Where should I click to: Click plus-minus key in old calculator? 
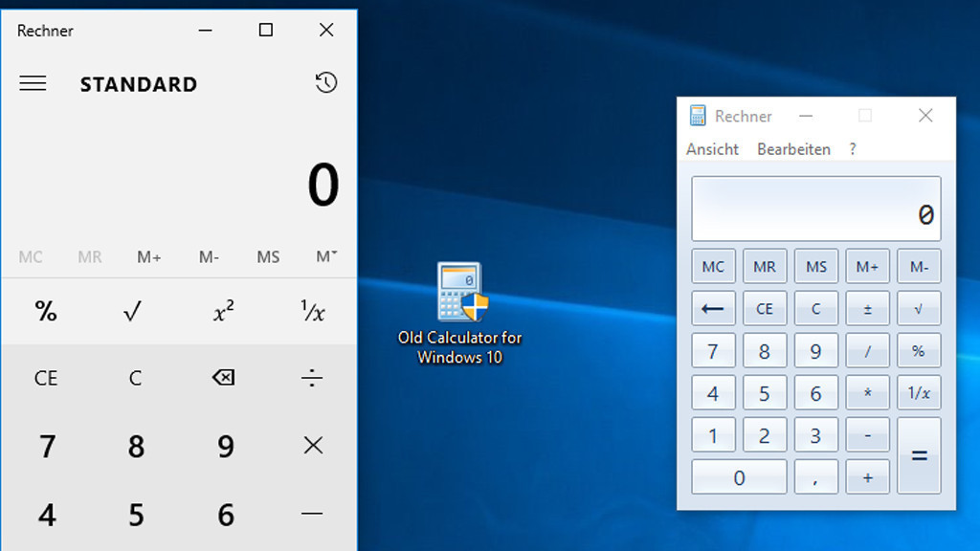867,309
